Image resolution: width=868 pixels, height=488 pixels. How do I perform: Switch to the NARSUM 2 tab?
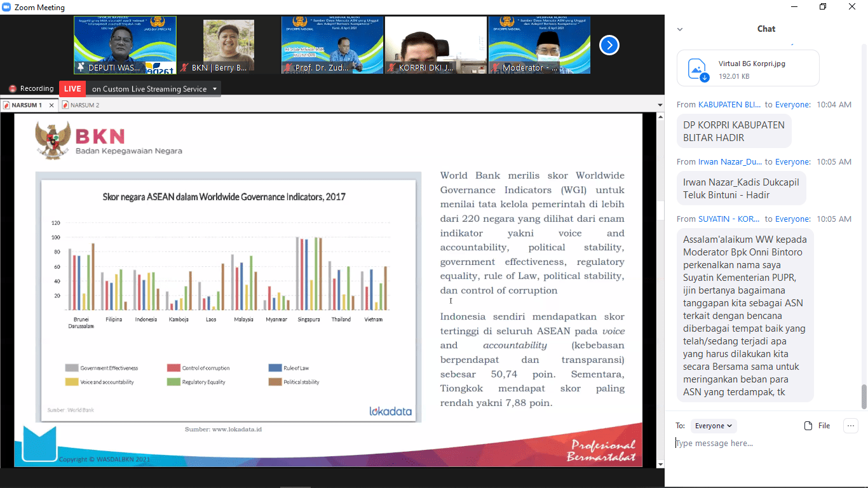pyautogui.click(x=85, y=105)
